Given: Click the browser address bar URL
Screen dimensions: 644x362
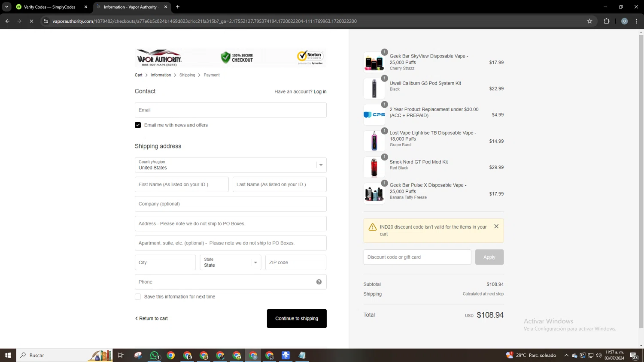Looking at the screenshot, I should (x=204, y=21).
